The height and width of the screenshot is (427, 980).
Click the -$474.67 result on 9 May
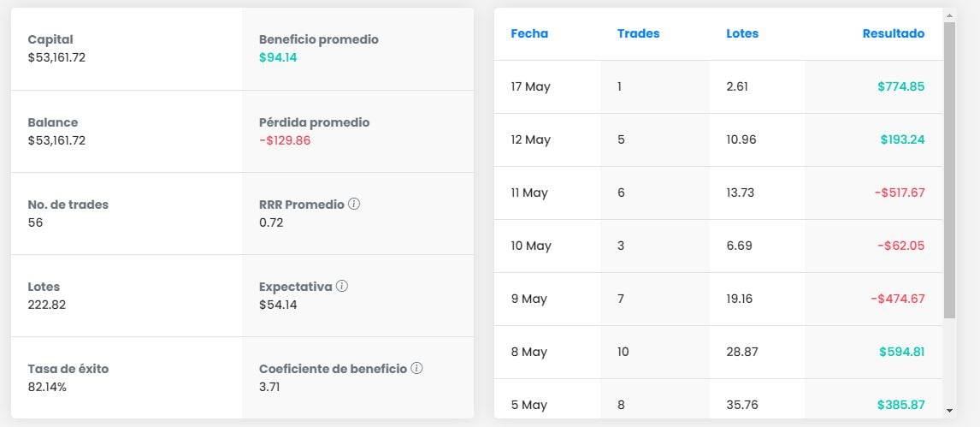(x=897, y=299)
